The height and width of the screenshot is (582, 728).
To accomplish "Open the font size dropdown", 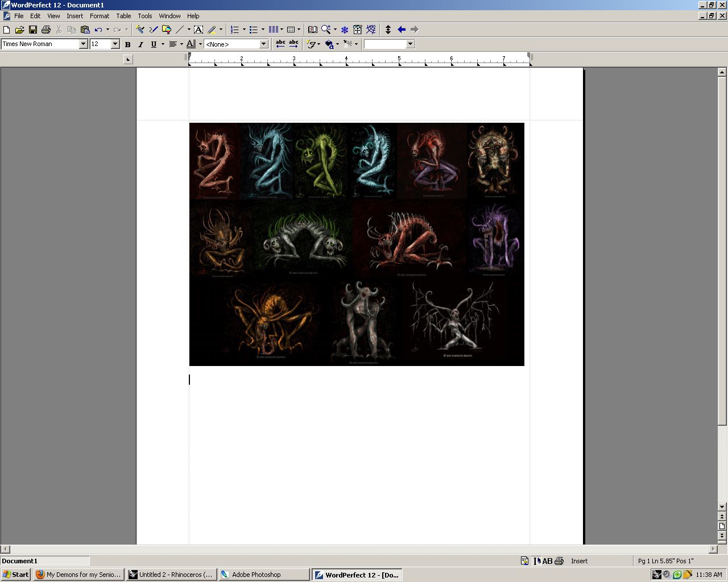I will 115,44.
